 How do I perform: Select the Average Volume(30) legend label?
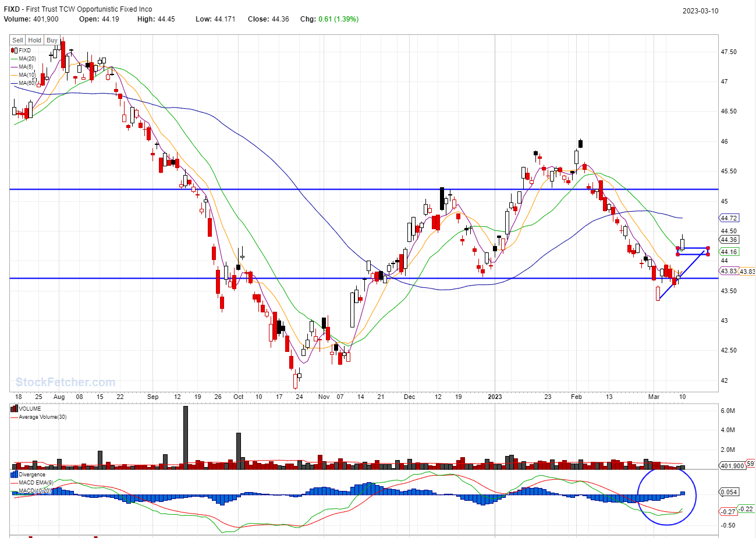(42, 417)
